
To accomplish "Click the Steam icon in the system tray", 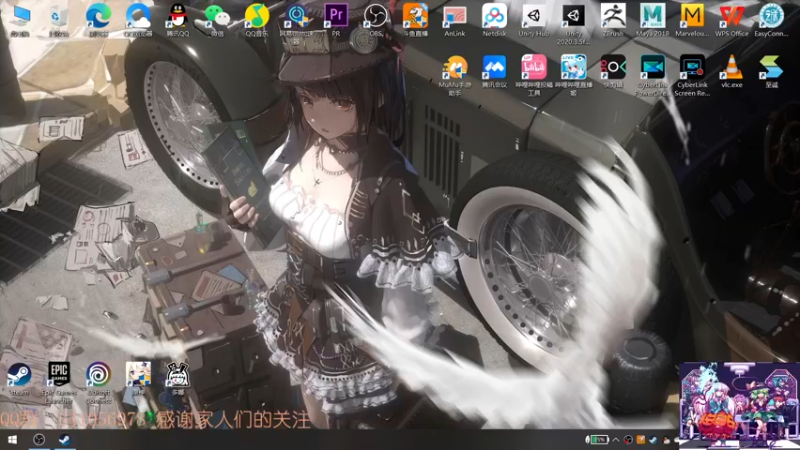I will [653, 440].
